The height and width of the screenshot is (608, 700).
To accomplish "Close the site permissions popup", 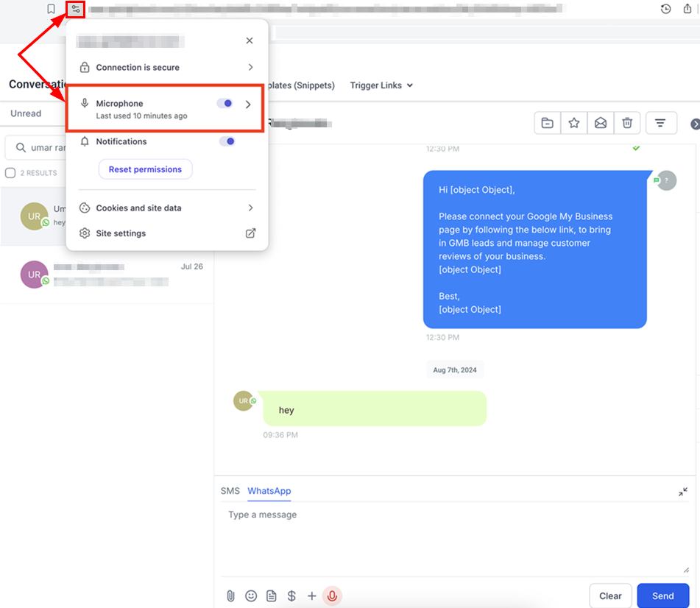I will 250,40.
